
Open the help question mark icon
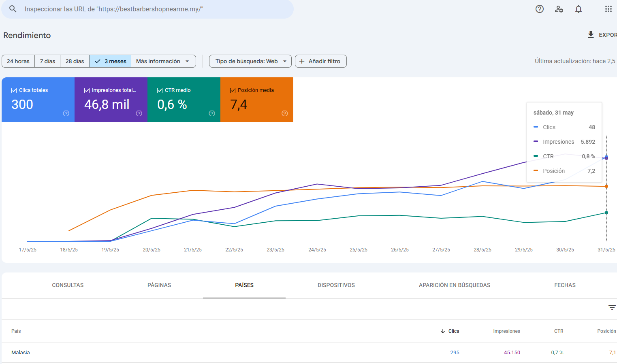coord(540,9)
